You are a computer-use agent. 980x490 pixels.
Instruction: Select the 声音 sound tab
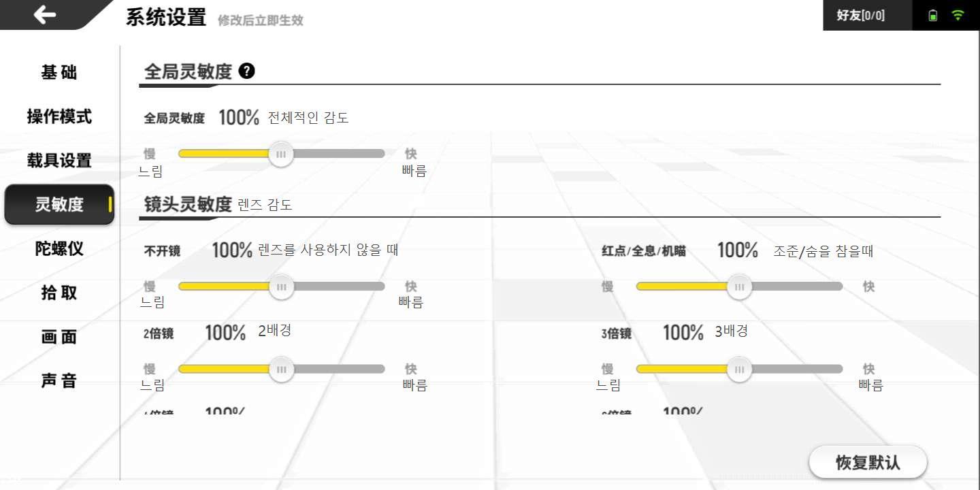pos(59,381)
